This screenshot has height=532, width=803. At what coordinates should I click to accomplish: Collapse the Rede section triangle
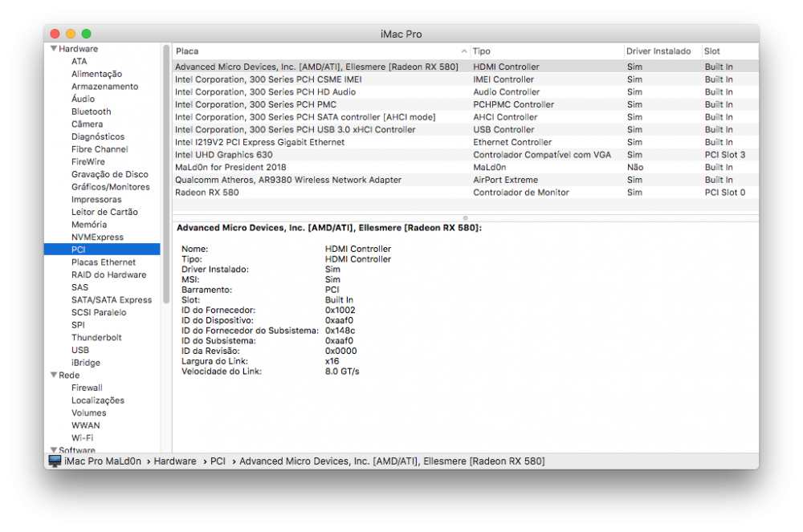(x=53, y=375)
